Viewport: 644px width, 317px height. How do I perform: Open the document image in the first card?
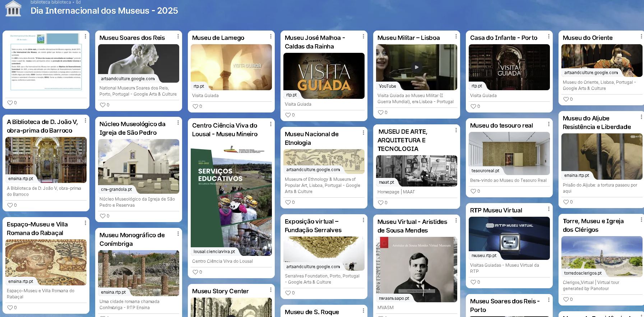pos(46,62)
